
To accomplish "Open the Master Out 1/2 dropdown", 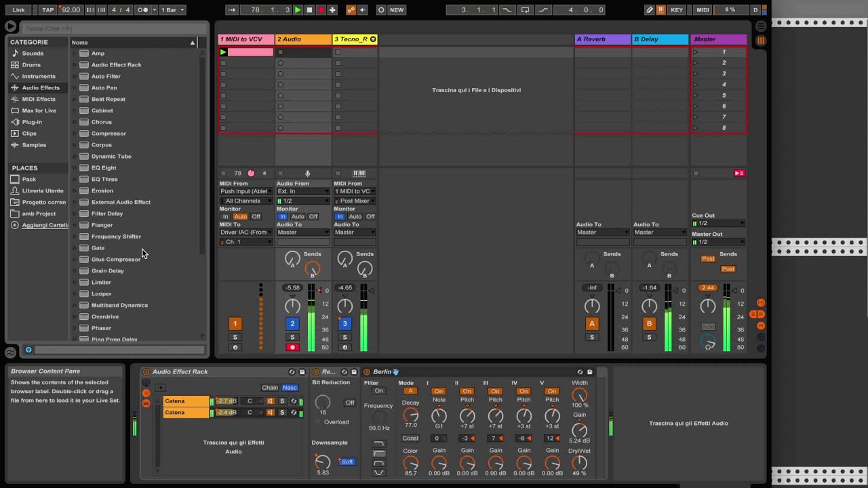I will click(x=718, y=242).
